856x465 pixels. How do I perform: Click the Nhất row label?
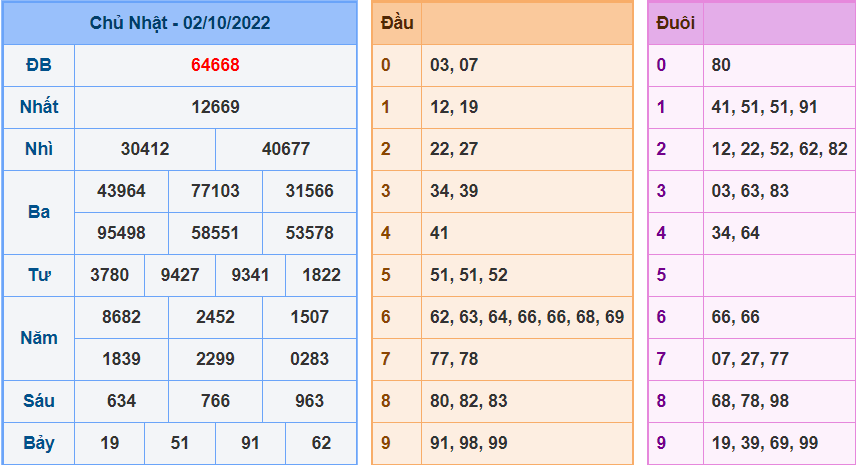(x=39, y=106)
